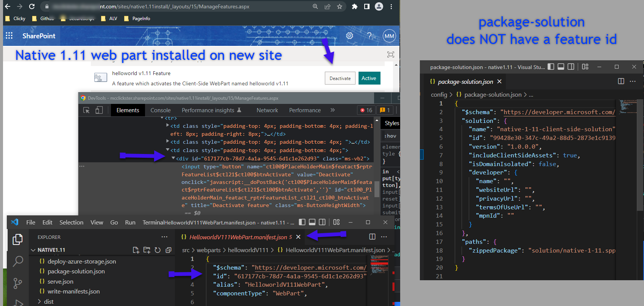Create new folder in NATIVE1.11 explorer

(x=147, y=250)
